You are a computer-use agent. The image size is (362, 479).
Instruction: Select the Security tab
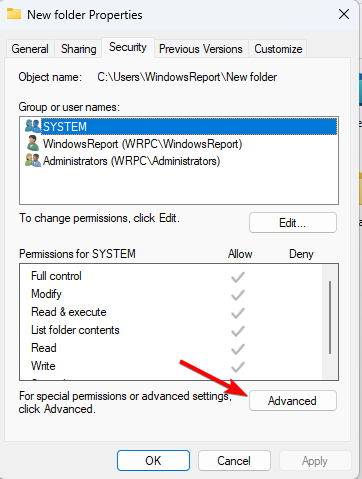[x=128, y=47]
